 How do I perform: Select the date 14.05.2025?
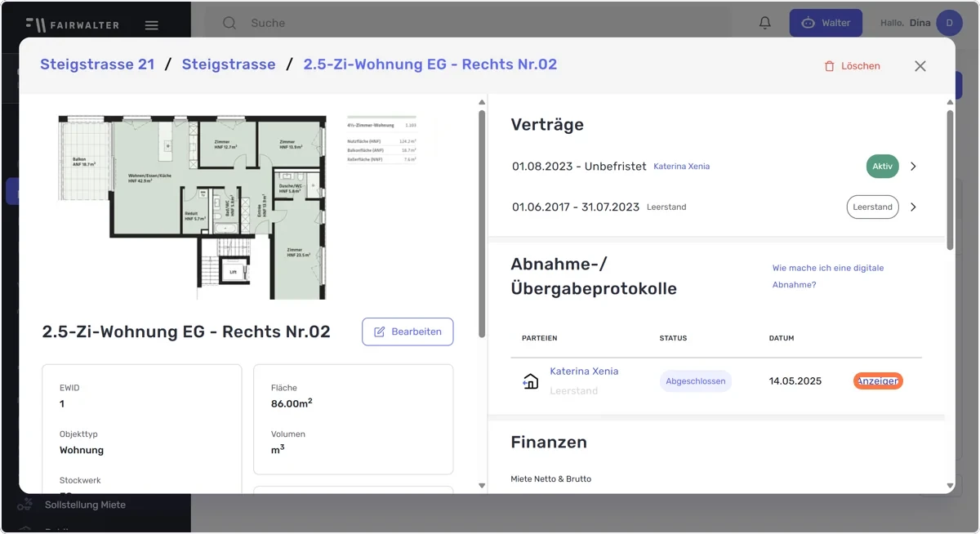(795, 381)
